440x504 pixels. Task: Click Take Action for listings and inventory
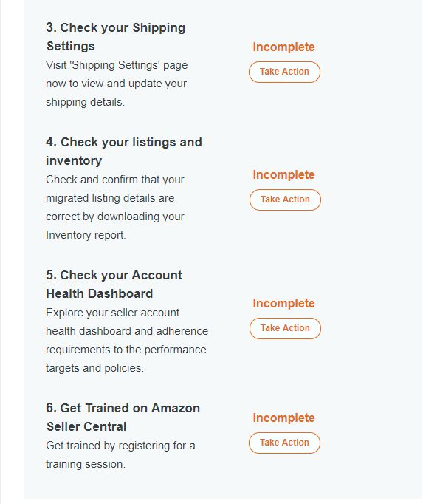pyautogui.click(x=285, y=200)
